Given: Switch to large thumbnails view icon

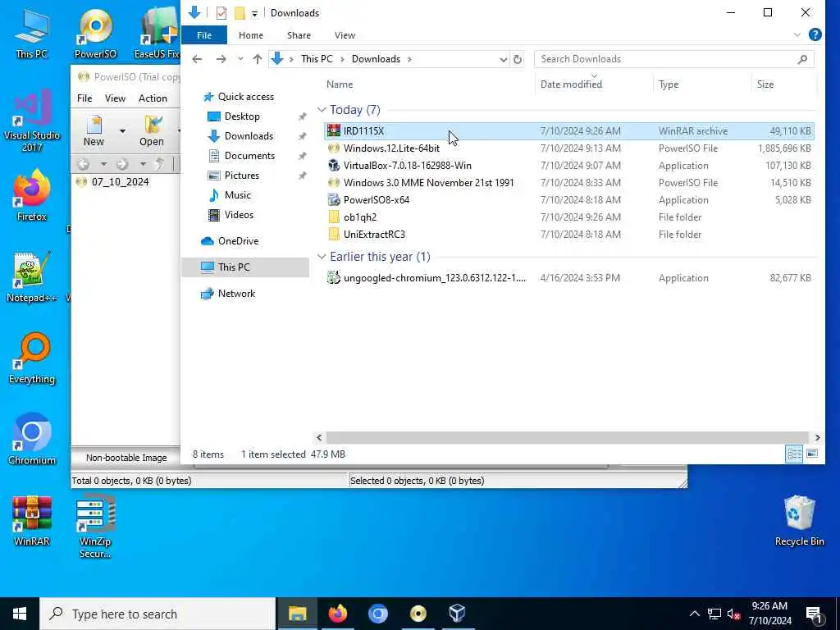Looking at the screenshot, I should point(812,454).
